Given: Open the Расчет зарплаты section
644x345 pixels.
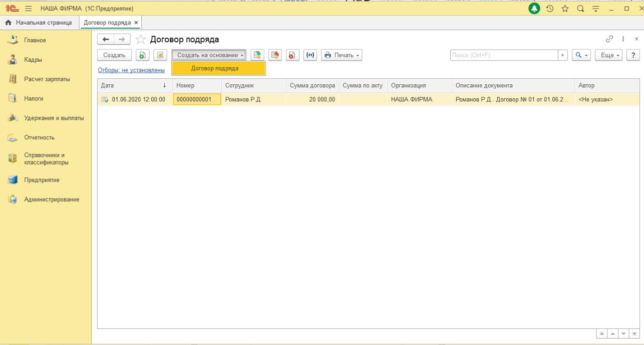Looking at the screenshot, I should click(48, 79).
